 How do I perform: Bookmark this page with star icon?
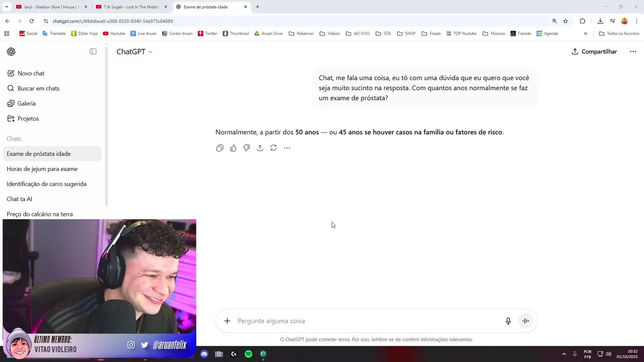[566, 21]
